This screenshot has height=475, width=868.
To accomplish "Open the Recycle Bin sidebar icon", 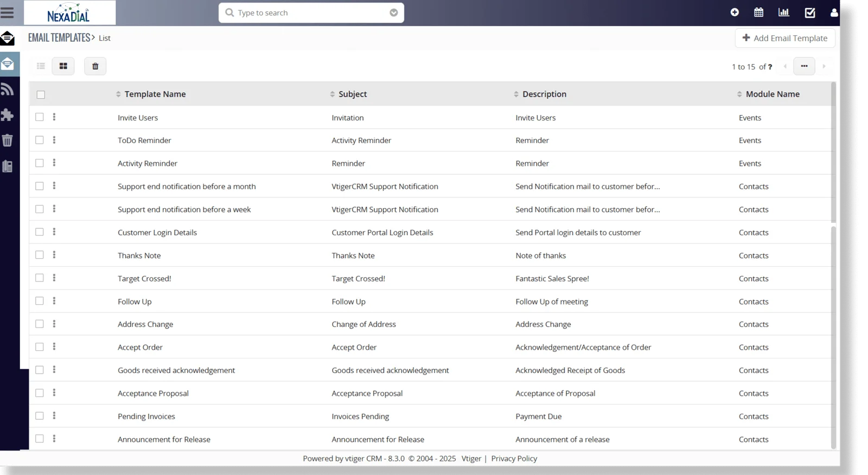I will 7,140.
